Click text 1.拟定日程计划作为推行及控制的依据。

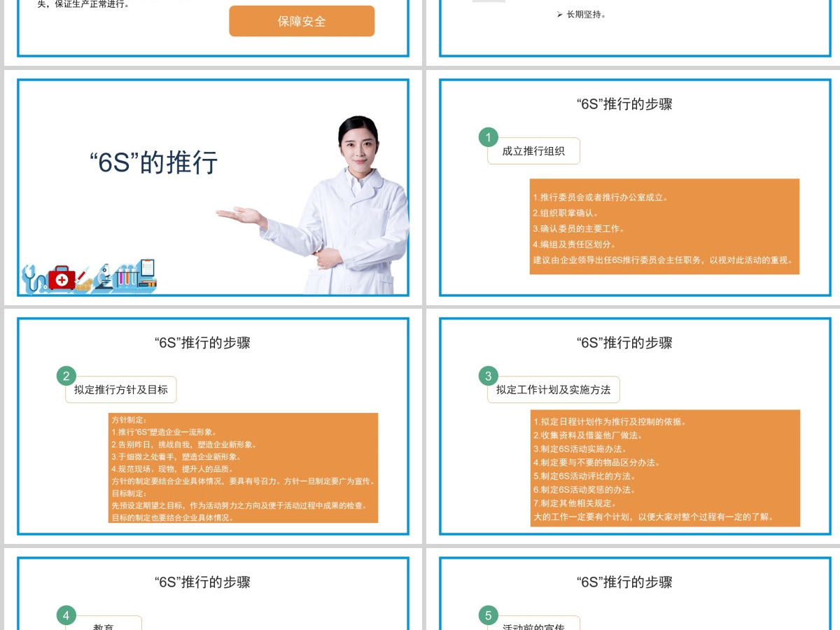pos(610,421)
